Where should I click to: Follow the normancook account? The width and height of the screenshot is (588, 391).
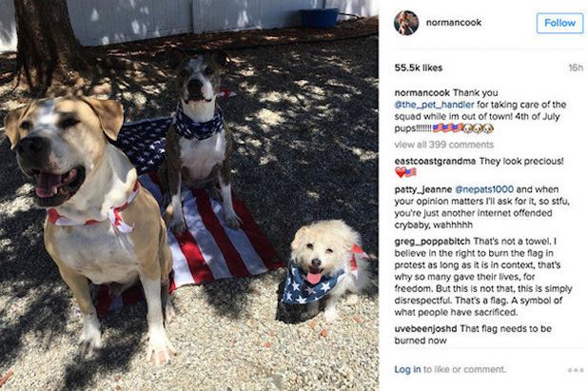pyautogui.click(x=559, y=23)
